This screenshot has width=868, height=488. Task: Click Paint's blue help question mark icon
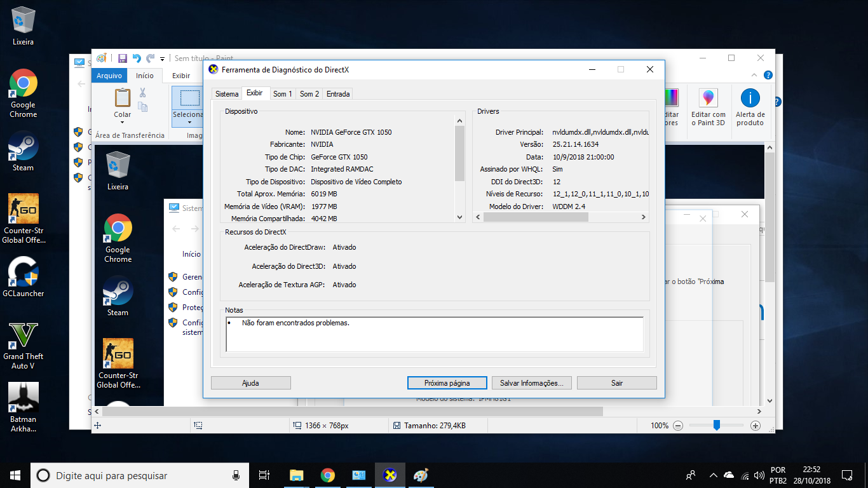pos(770,76)
